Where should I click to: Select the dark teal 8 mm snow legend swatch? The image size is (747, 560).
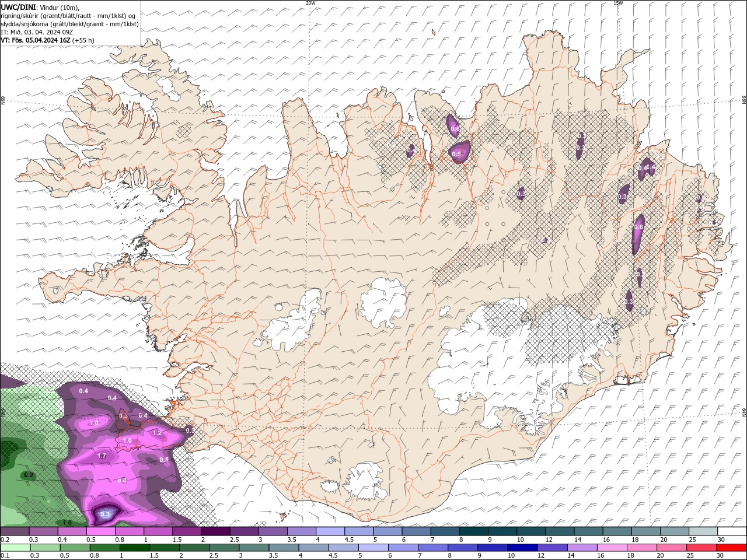click(x=473, y=531)
